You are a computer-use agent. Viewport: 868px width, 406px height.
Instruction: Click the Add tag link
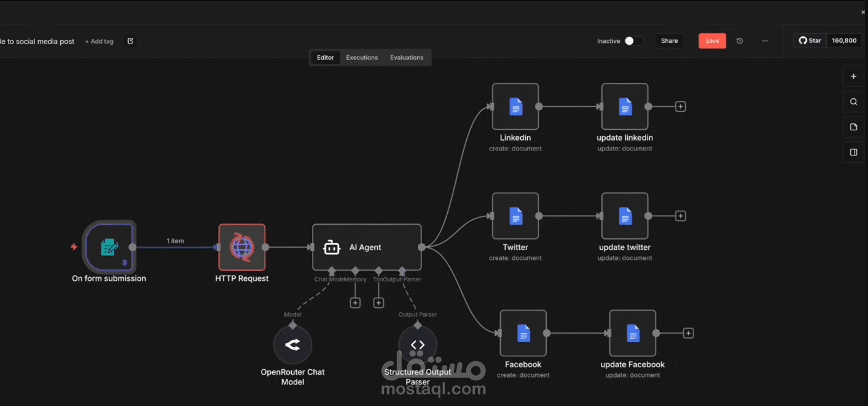[100, 42]
